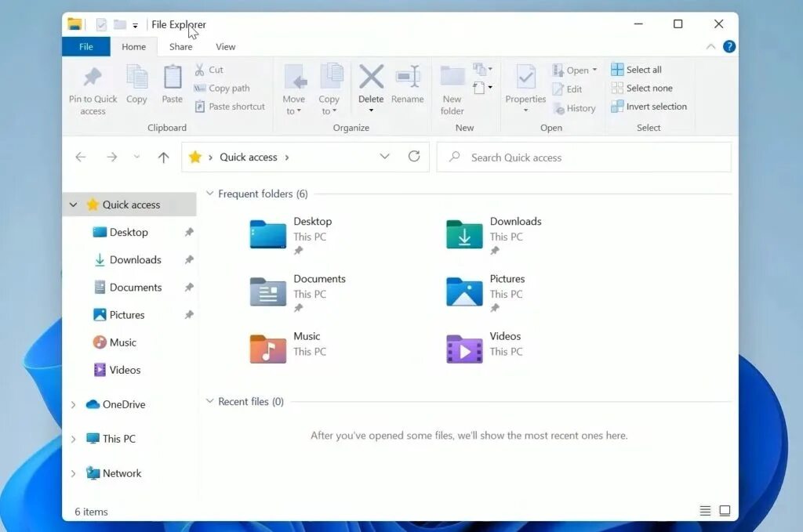The height and width of the screenshot is (532, 803).
Task: Collapse the ribbon with the chevron
Action: pos(710,46)
